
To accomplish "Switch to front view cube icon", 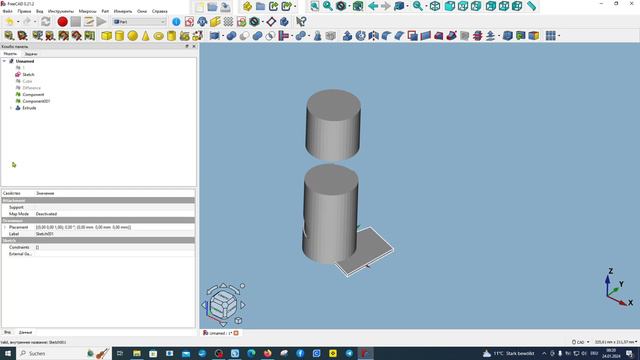I will pyautogui.click(x=450, y=6).
